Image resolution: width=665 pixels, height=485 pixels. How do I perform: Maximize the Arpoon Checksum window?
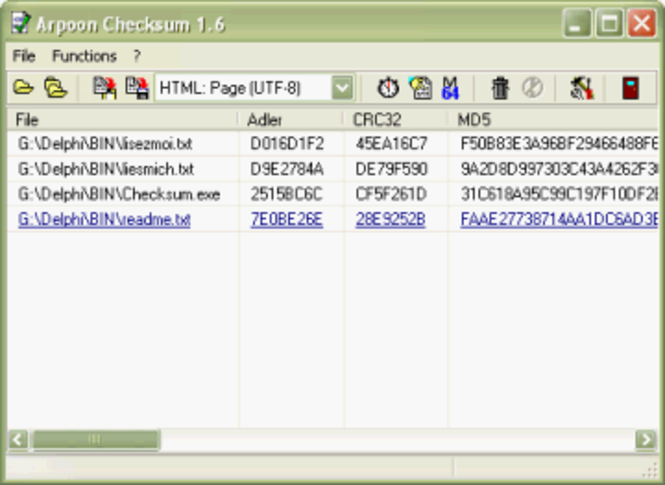(609, 23)
